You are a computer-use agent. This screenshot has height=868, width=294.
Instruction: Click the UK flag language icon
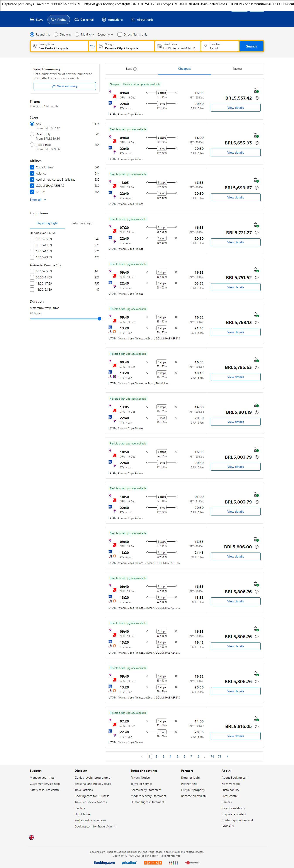[32, 837]
